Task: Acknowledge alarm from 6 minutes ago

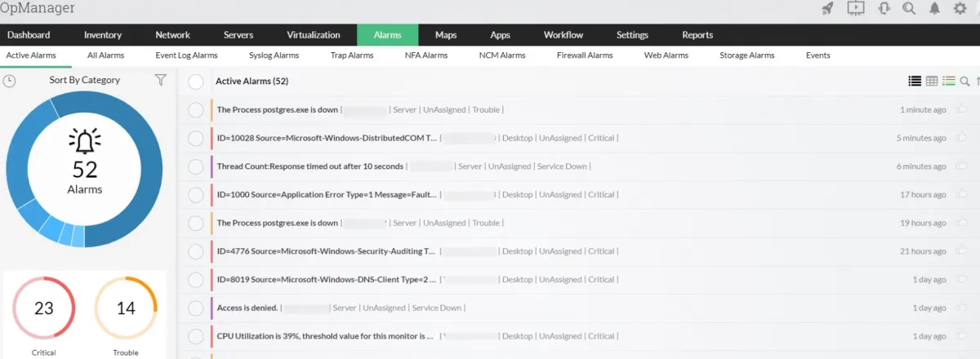Action: (x=960, y=166)
